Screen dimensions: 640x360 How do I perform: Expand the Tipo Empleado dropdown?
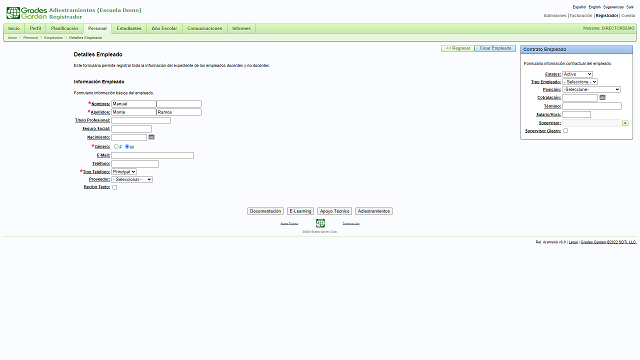pyautogui.click(x=580, y=82)
